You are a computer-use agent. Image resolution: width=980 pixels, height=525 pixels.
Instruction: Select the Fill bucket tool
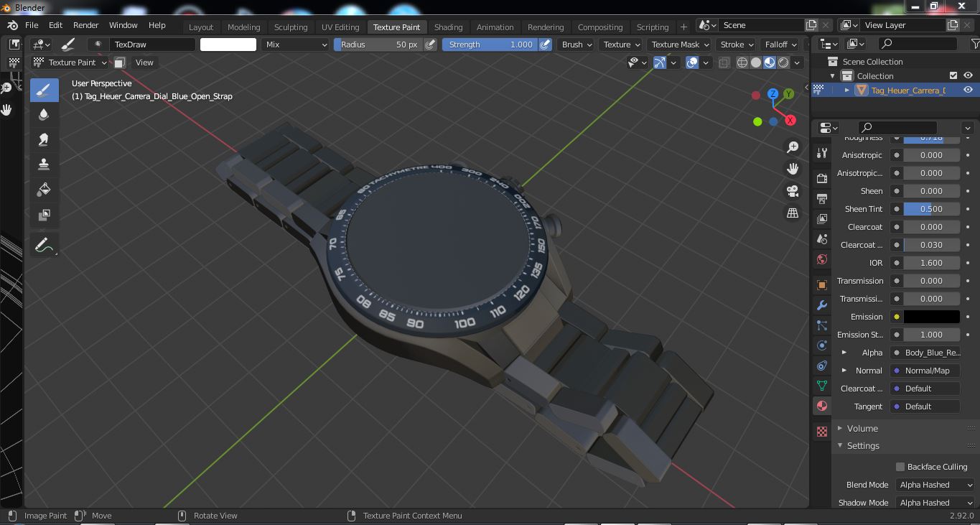pos(44,190)
